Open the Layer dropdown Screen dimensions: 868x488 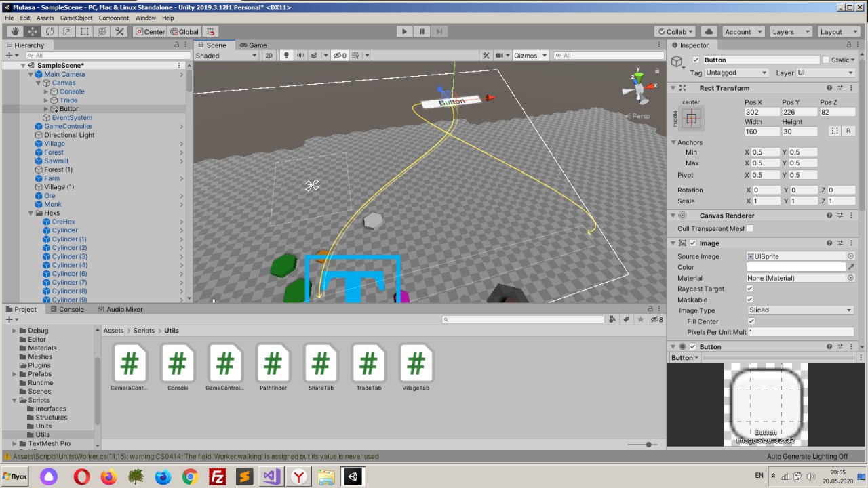[x=825, y=73]
